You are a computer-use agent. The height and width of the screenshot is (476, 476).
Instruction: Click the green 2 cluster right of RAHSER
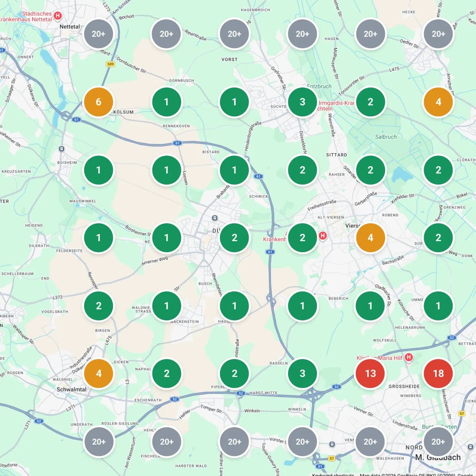pos(370,170)
